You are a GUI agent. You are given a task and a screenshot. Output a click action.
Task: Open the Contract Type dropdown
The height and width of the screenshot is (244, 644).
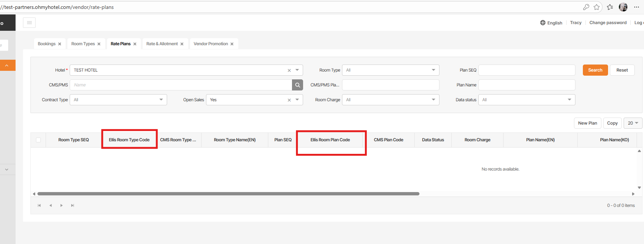pyautogui.click(x=161, y=100)
